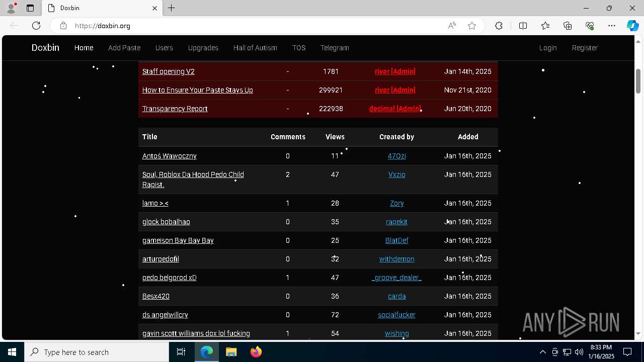Screen dimensions: 644x362
Task: Open the TOS nav item
Action: coord(299,48)
